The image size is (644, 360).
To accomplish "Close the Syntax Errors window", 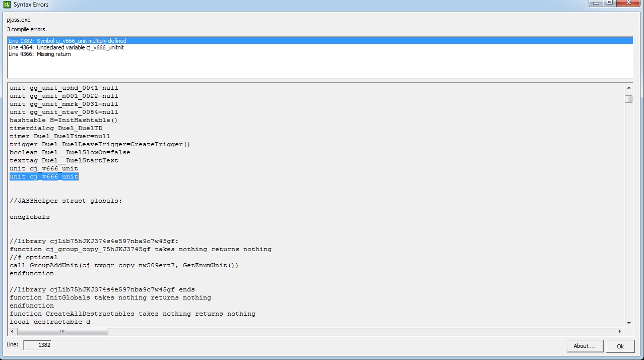I will click(x=628, y=3).
